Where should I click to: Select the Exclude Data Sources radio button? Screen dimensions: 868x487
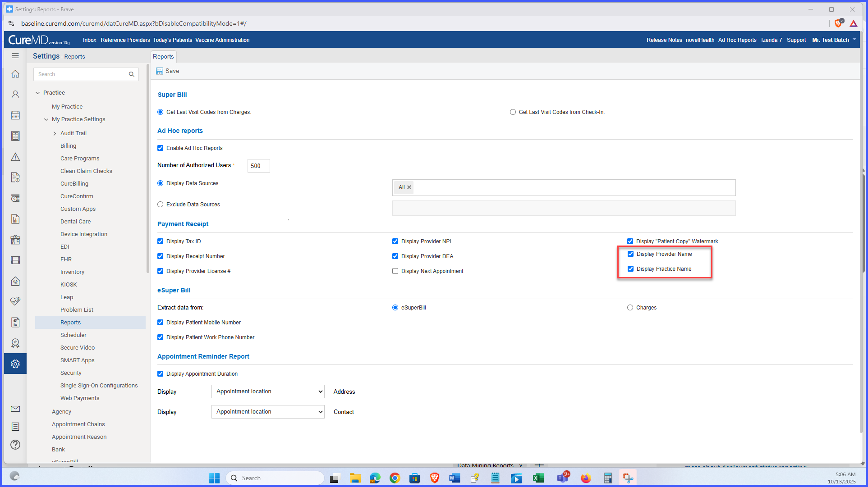[160, 205]
